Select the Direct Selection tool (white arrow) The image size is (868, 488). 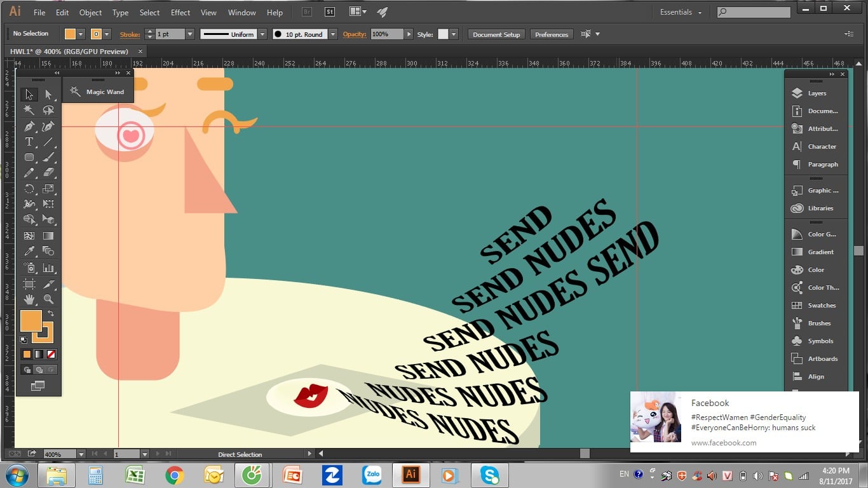point(48,95)
